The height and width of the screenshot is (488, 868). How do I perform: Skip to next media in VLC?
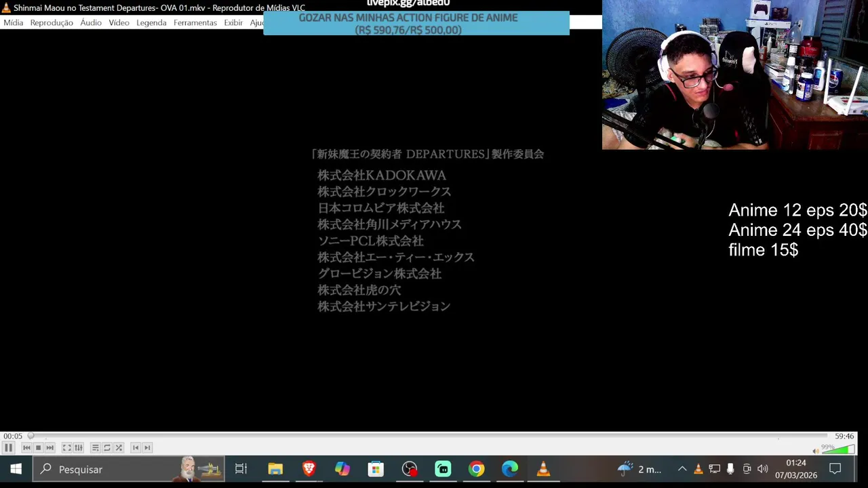[50, 447]
